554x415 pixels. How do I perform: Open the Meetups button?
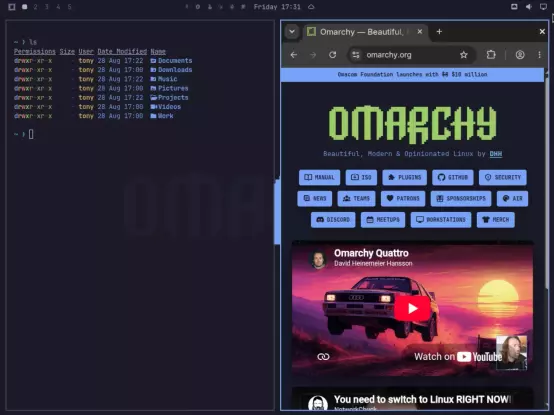click(383, 220)
